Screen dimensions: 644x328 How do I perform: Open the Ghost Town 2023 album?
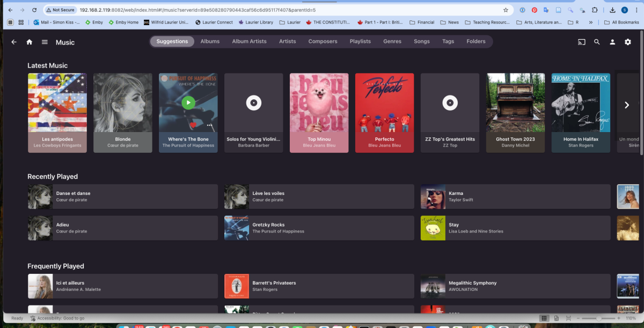coord(516,113)
